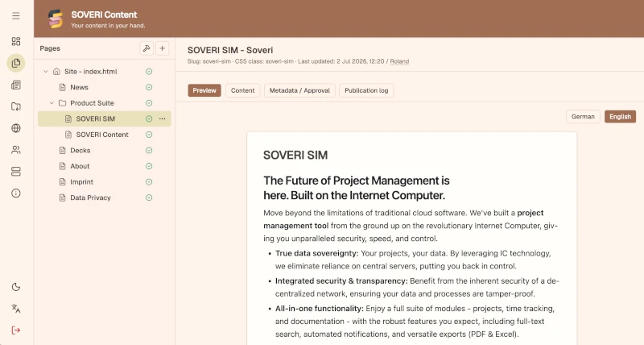
Task: Select the SOVERI SIM page in tree
Action: tap(105, 118)
